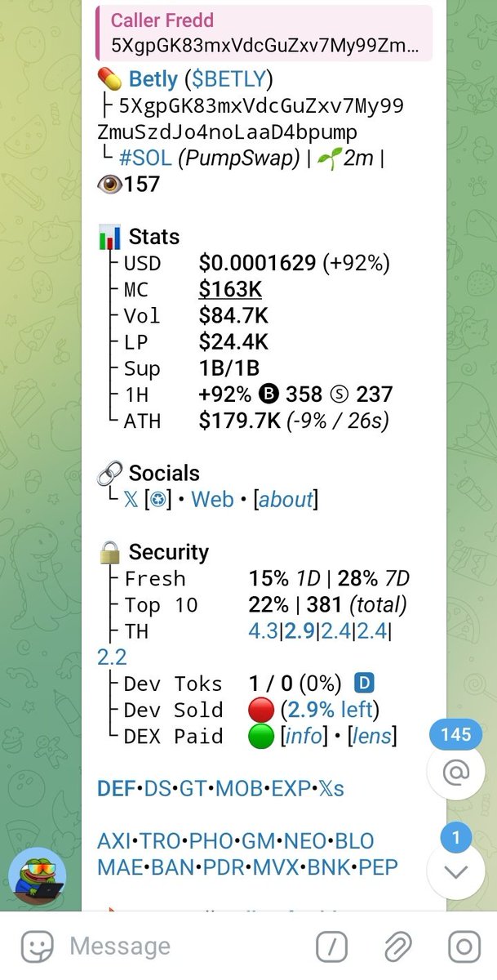The image size is (497, 980).
Task: Open the lens link
Action: pyautogui.click(x=371, y=736)
